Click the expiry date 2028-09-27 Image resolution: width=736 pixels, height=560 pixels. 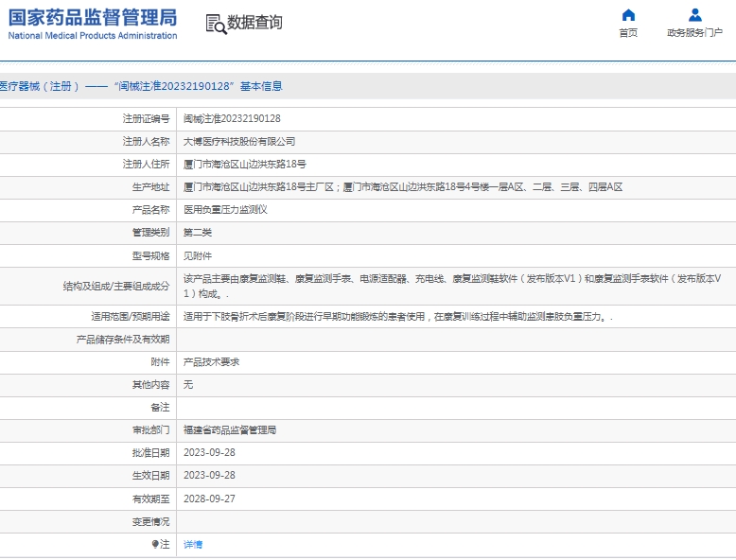pyautogui.click(x=208, y=499)
